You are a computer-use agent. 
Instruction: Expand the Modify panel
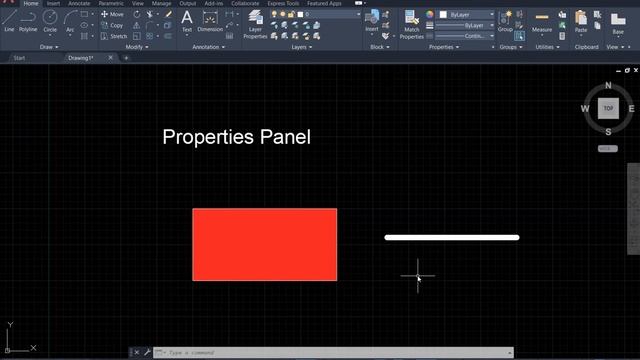coord(137,47)
